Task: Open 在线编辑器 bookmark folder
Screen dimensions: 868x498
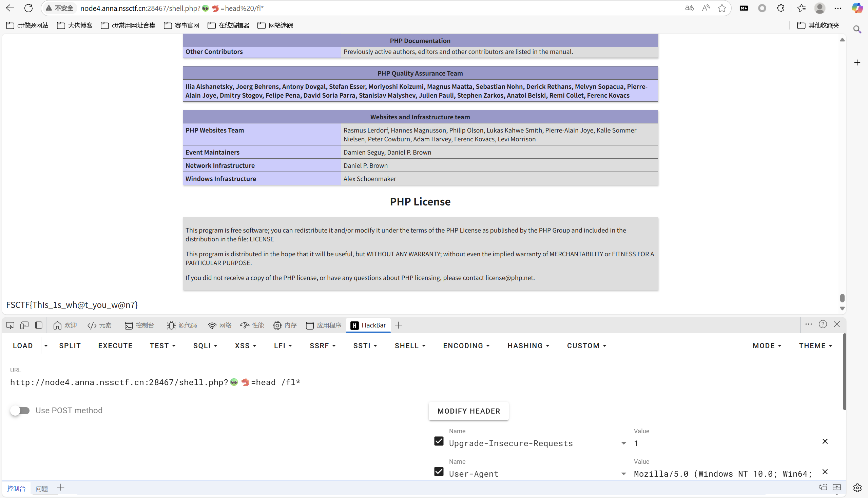Action: [x=228, y=25]
